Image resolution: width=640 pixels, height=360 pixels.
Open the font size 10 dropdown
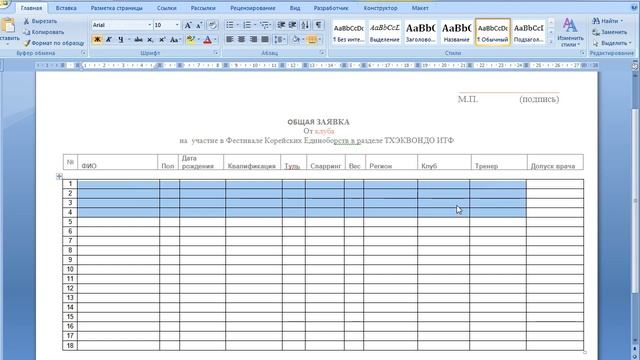pos(177,25)
